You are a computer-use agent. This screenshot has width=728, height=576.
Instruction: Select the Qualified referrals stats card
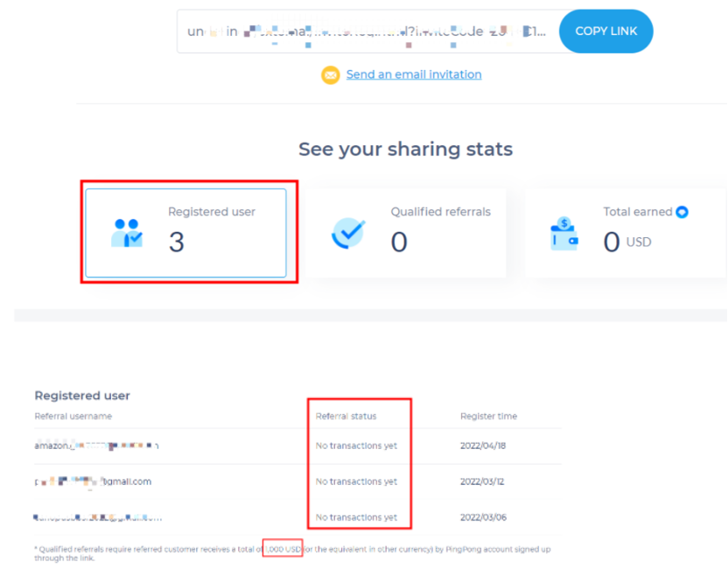(408, 234)
